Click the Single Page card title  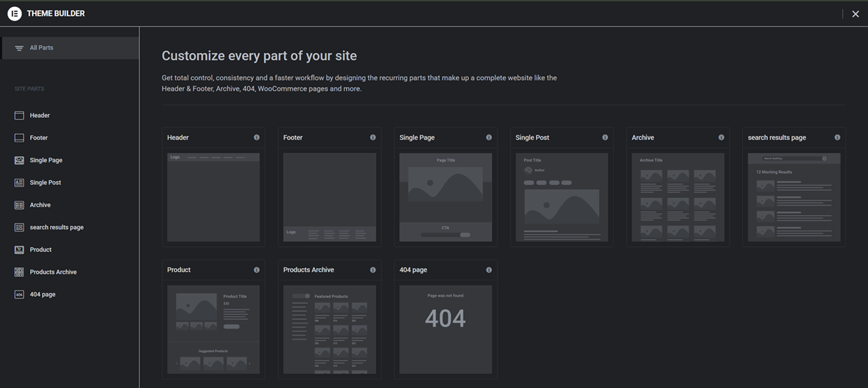point(417,137)
